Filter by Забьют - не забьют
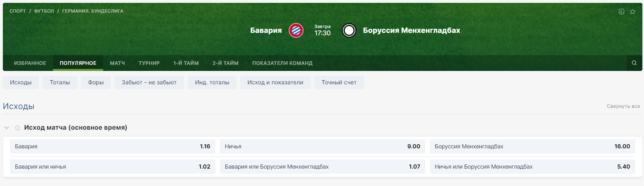This screenshot has height=186, width=644. point(149,82)
